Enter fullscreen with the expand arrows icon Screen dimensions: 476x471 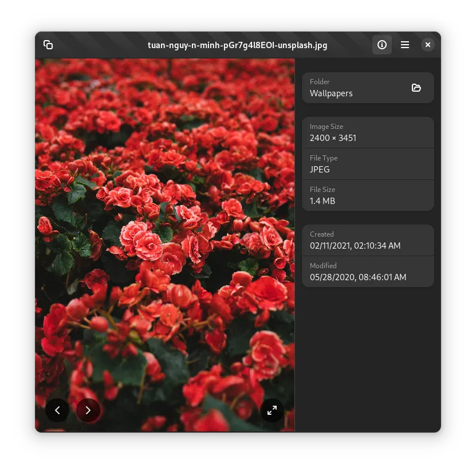[272, 410]
